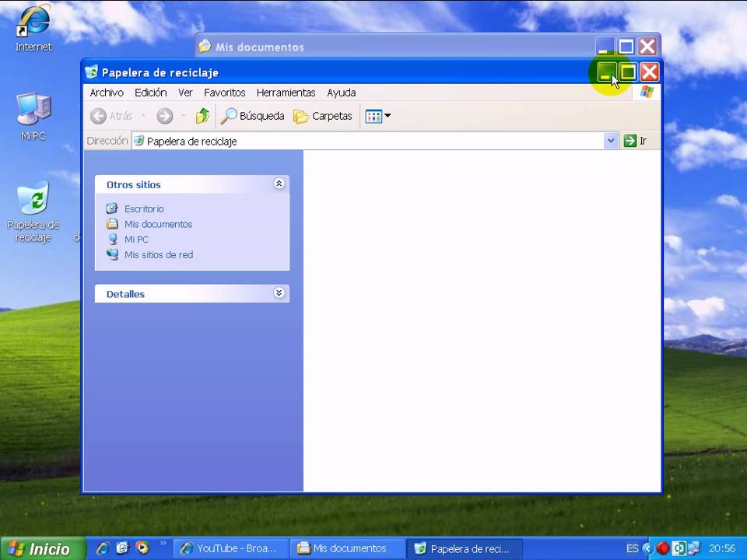Maximize the Mis documentos background window
Screen dimensions: 747x560
[626, 47]
